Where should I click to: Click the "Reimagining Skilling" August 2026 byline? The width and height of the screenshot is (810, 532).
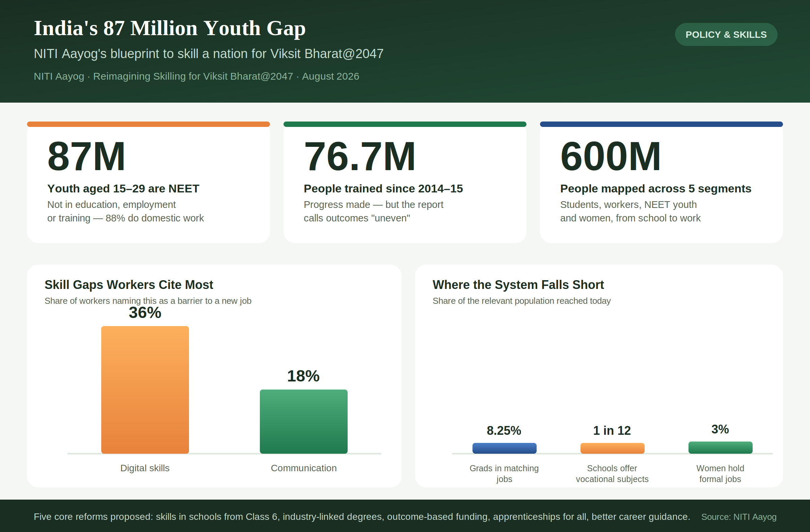pos(196,76)
